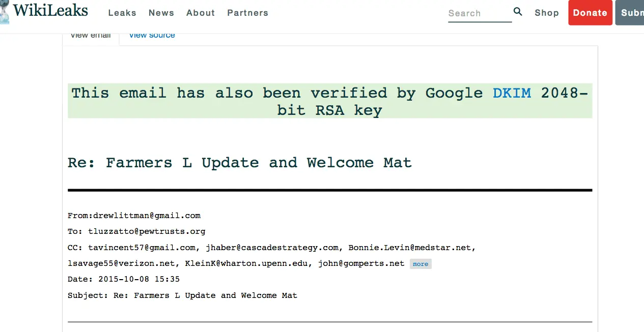Click the search magnifier icon
644x332 pixels.
click(518, 12)
